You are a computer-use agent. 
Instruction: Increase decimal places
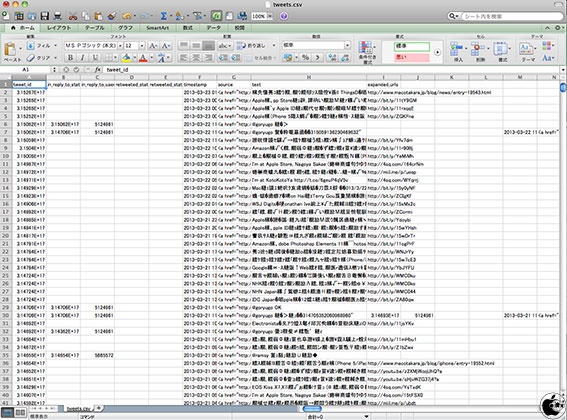(x=332, y=58)
